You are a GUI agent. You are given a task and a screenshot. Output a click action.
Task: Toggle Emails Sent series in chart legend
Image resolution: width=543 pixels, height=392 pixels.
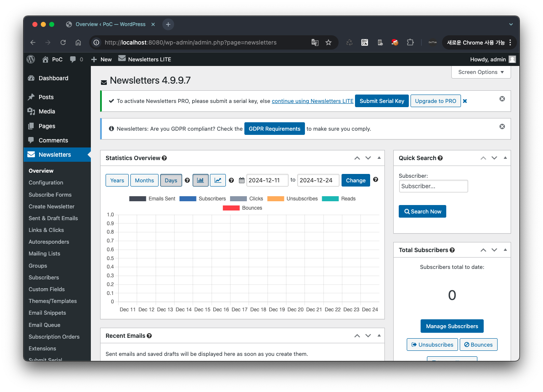click(x=152, y=199)
